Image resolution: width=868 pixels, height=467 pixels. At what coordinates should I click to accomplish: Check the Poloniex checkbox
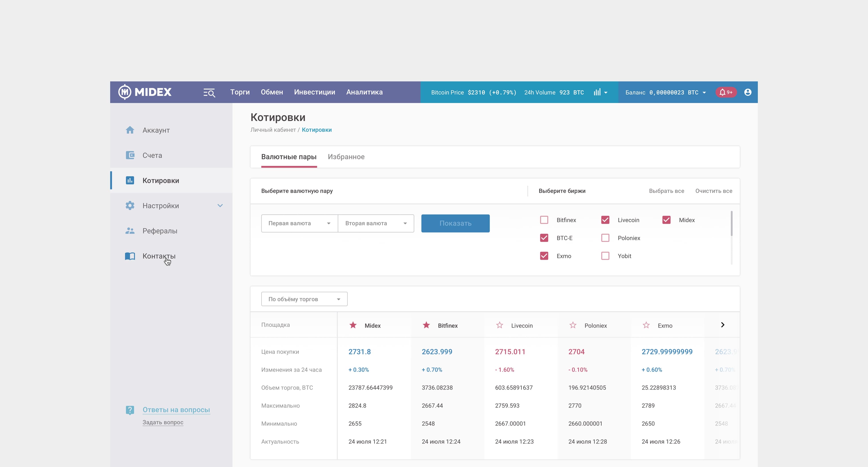click(x=605, y=238)
